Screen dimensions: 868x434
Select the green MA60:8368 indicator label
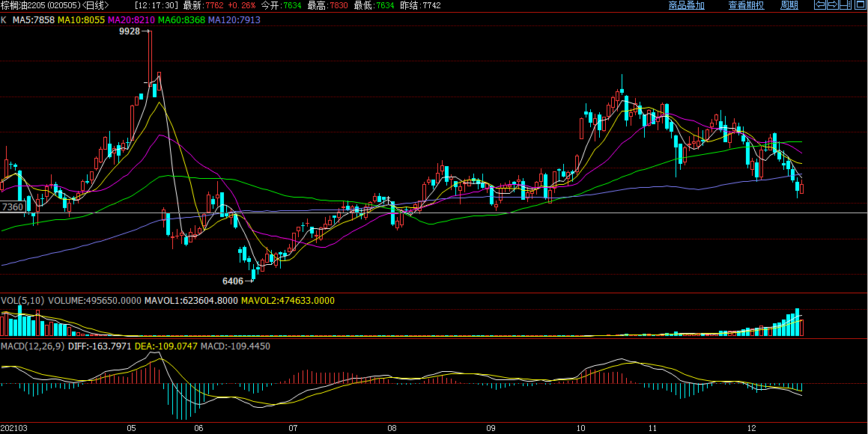click(181, 19)
